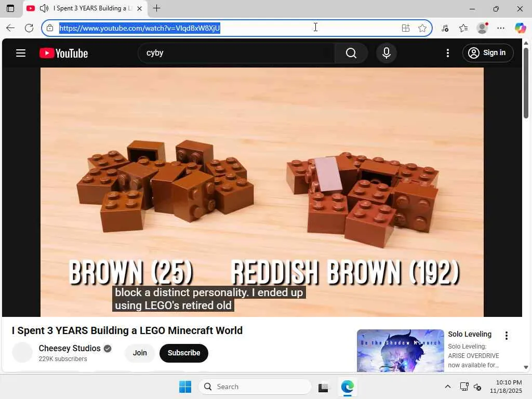Close the 'I Spent 3 YEARS Building' tab
The height and width of the screenshot is (399, 532).
click(x=139, y=9)
